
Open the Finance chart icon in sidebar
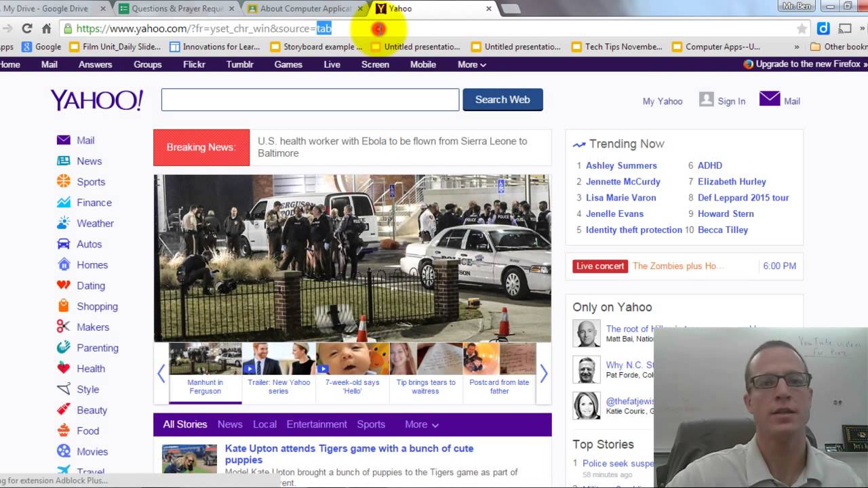click(x=64, y=202)
